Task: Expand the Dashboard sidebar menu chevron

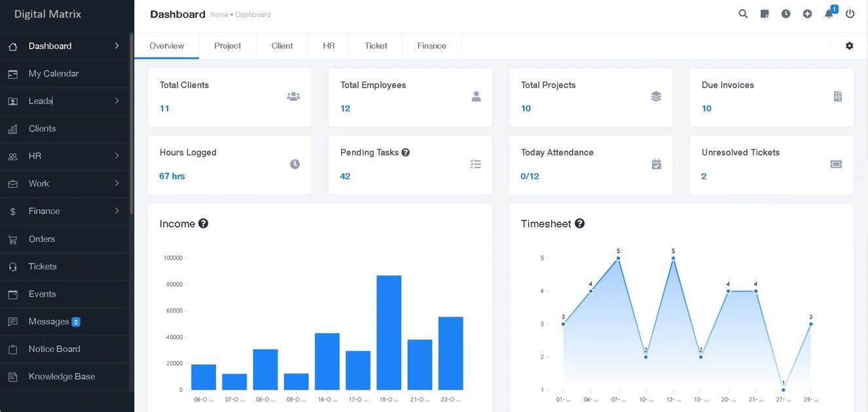Action: [x=117, y=46]
